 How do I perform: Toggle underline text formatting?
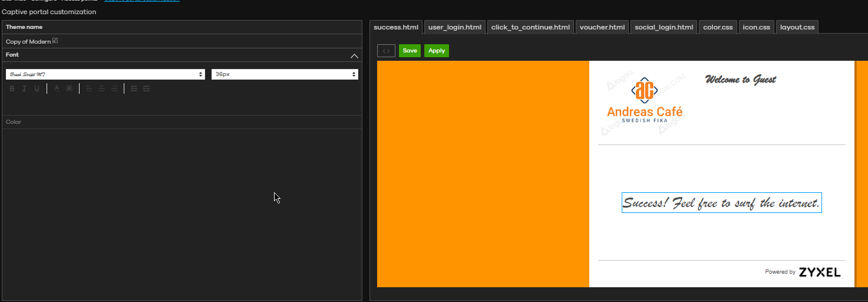coord(37,88)
